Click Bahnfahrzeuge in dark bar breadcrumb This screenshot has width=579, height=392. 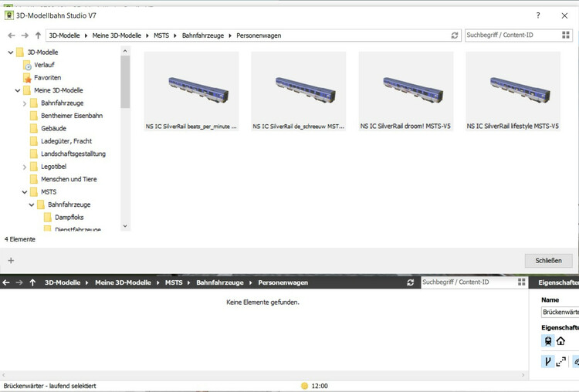220,282
